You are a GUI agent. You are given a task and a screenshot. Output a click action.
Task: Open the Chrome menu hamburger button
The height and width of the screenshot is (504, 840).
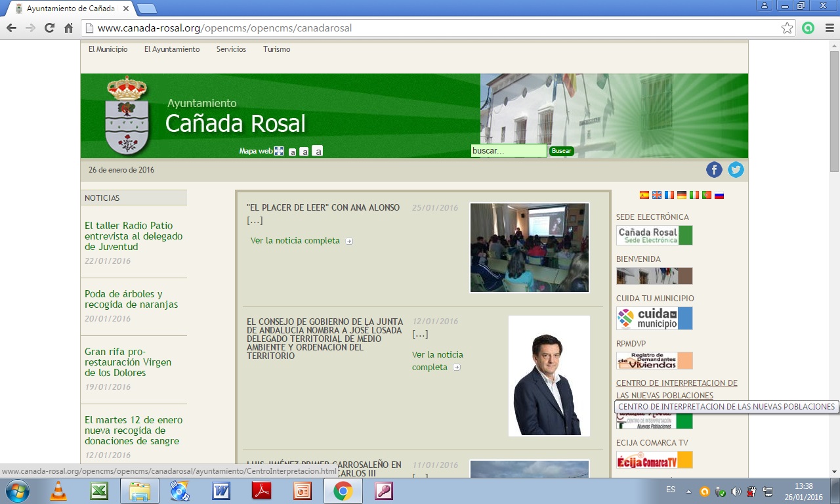[829, 28]
